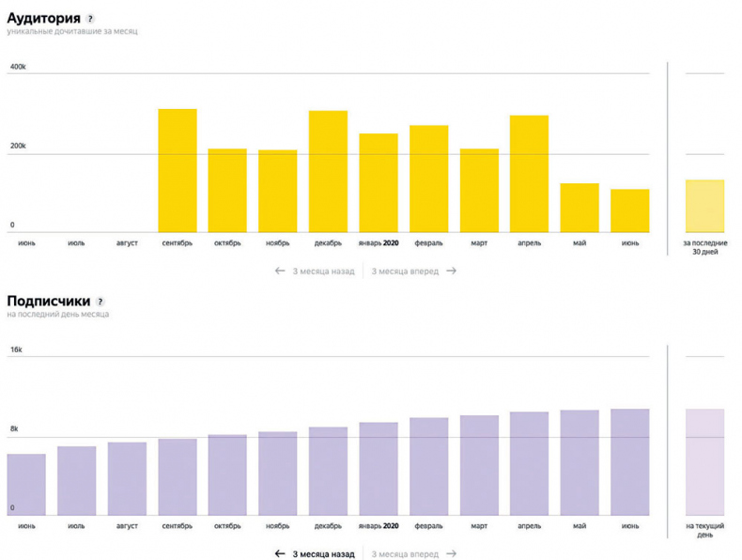This screenshot has height=560, width=742.
Task: Click right arrow under the Аудитория chart
Action: [x=452, y=271]
